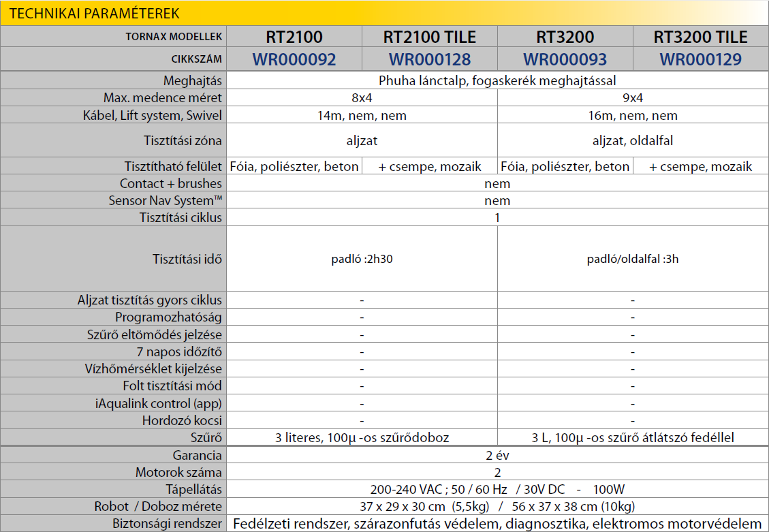Image resolution: width=769 pixels, height=532 pixels.
Task: Select the Sensor Nav System row label
Action: pyautogui.click(x=166, y=201)
